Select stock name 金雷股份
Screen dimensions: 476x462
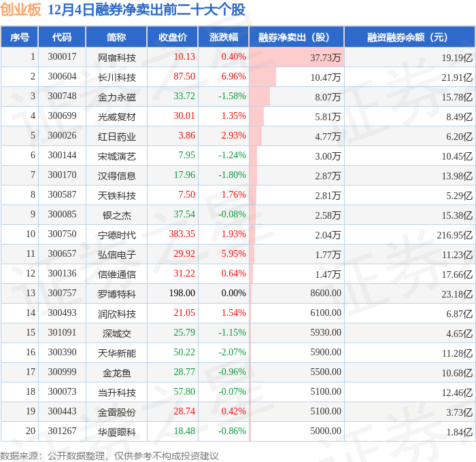click(116, 412)
